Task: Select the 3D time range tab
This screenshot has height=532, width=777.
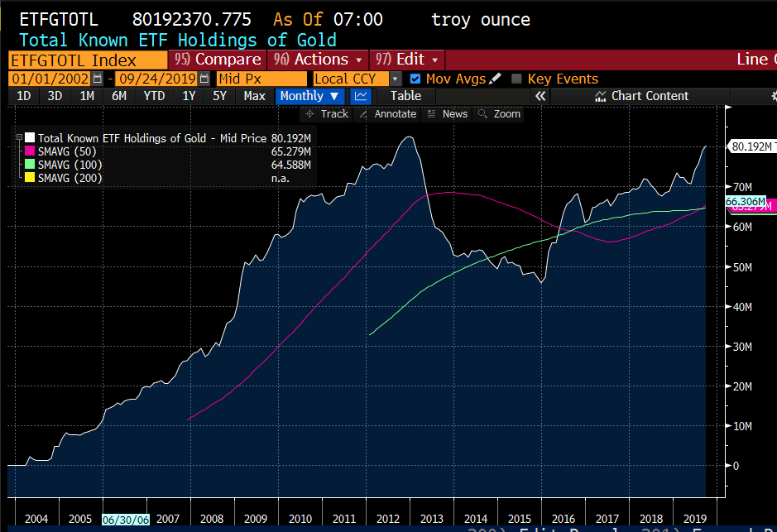Action: click(55, 96)
